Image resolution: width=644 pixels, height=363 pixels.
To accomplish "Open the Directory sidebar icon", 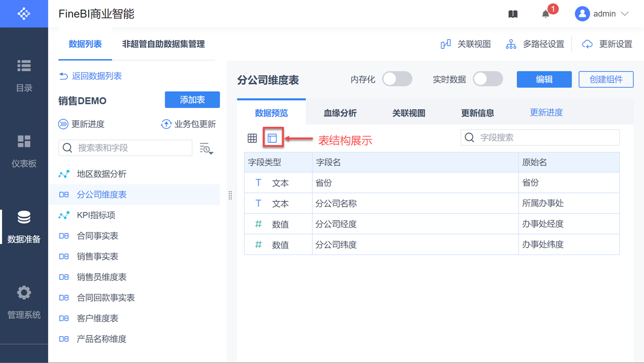I will click(24, 75).
